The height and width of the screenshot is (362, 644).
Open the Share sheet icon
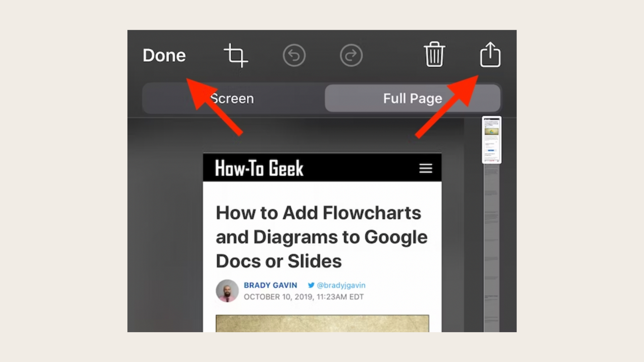click(x=490, y=54)
